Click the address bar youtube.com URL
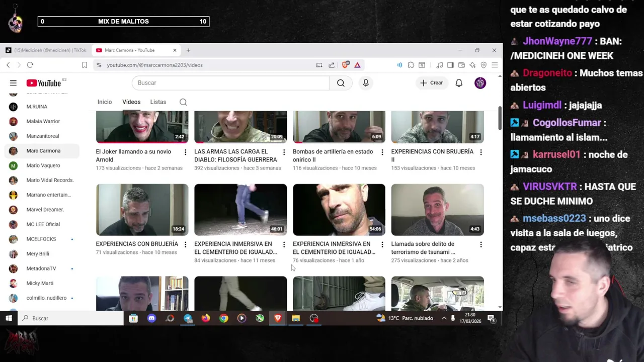644x362 pixels. (x=154, y=65)
